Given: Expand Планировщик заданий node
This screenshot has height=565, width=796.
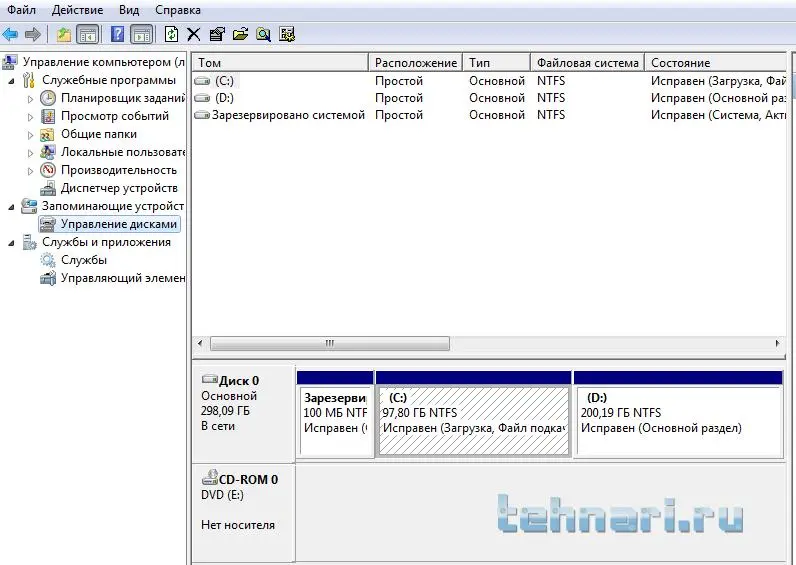Looking at the screenshot, I should click(x=30, y=99).
